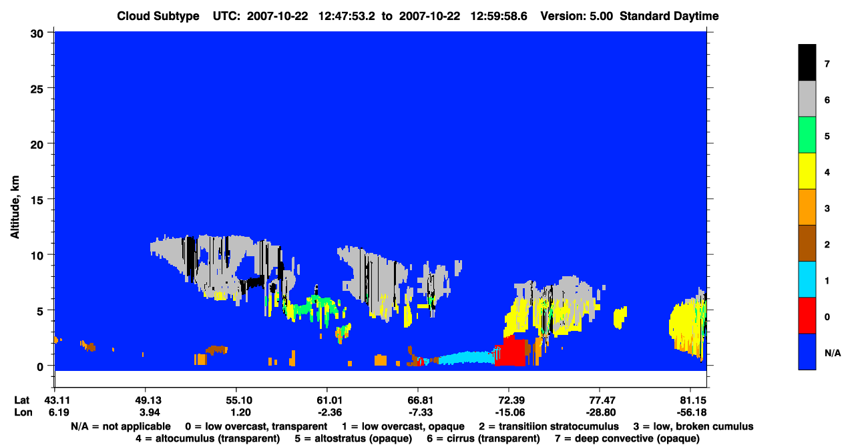Image resolution: width=868 pixels, height=445 pixels.
Task: Click the red color swatch labeled 0
Action: [807, 315]
